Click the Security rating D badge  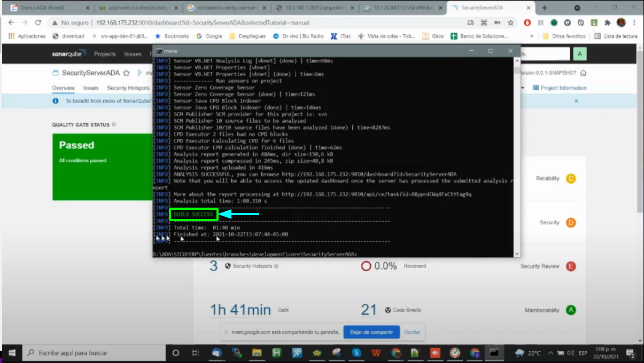(x=571, y=223)
